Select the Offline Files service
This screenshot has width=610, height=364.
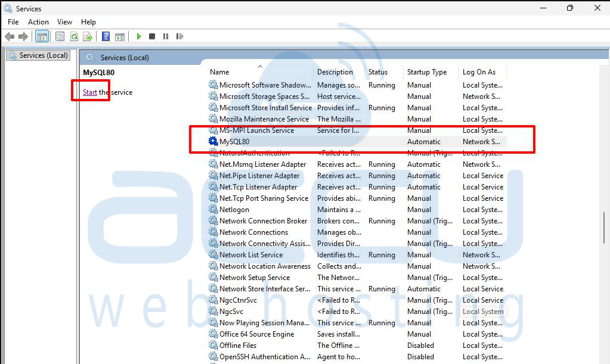(238, 346)
